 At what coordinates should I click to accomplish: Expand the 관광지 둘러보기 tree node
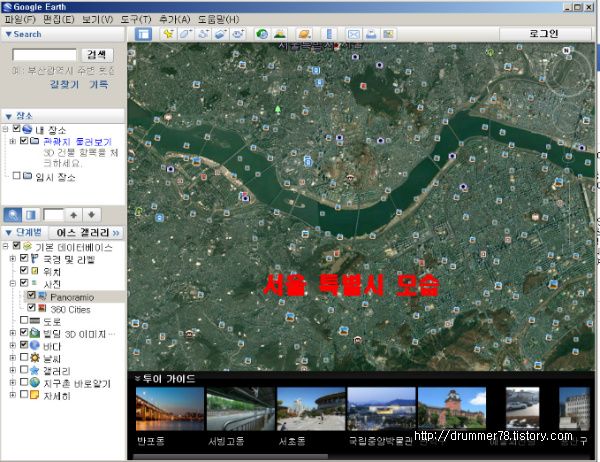tap(12, 141)
